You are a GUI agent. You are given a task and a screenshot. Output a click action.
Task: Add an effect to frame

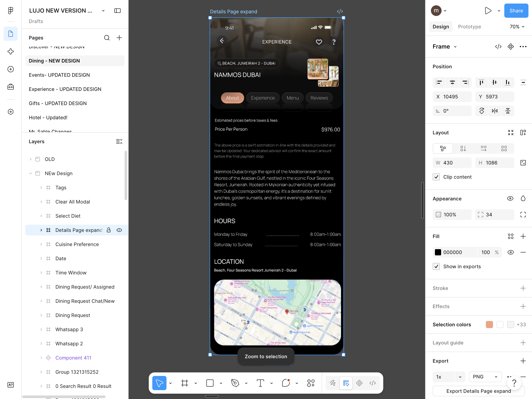point(523,306)
